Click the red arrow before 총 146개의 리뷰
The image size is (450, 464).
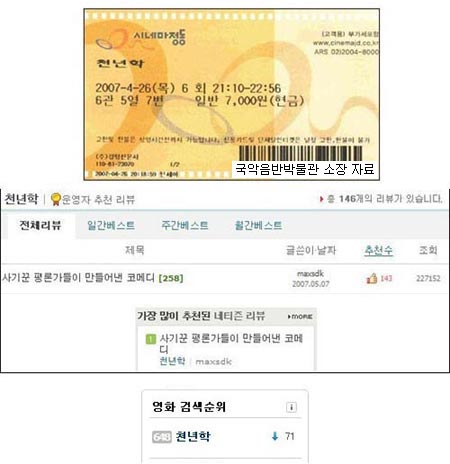(321, 199)
